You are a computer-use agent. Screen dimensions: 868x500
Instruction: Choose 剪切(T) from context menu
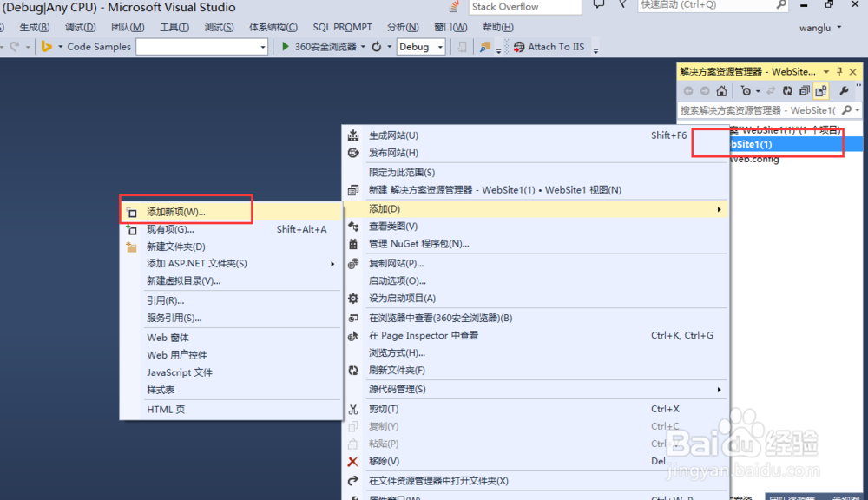(535, 409)
